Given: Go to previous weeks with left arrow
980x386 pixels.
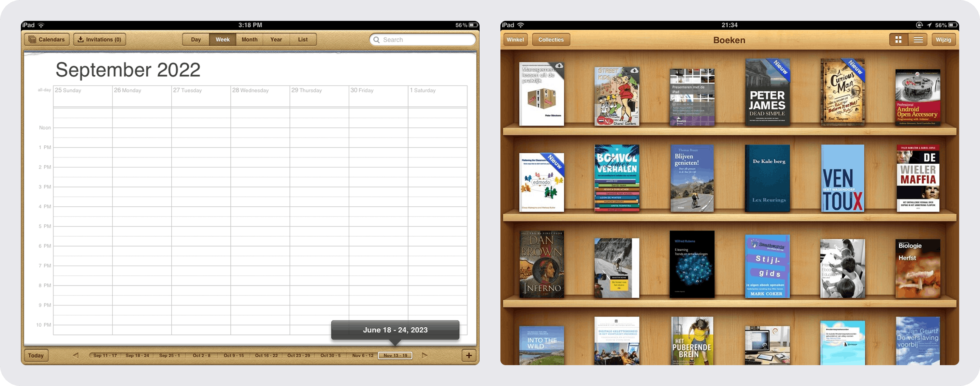Looking at the screenshot, I should pyautogui.click(x=76, y=355).
